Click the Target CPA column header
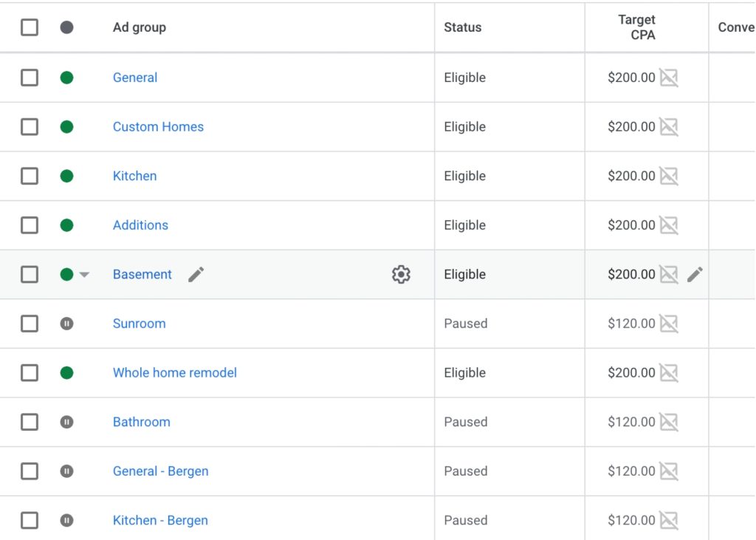The width and height of the screenshot is (756, 540). [x=636, y=27]
